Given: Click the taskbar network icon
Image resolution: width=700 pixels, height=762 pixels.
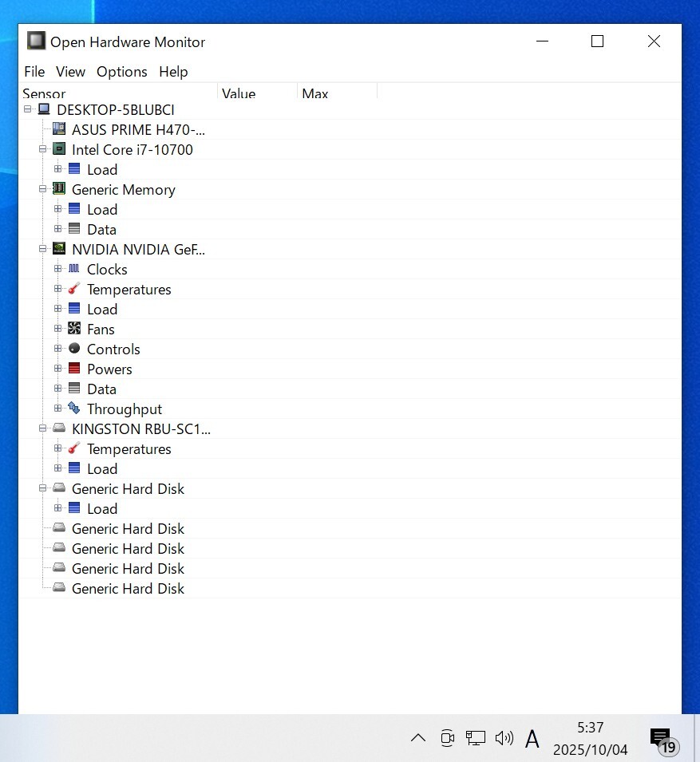Looking at the screenshot, I should [x=476, y=738].
